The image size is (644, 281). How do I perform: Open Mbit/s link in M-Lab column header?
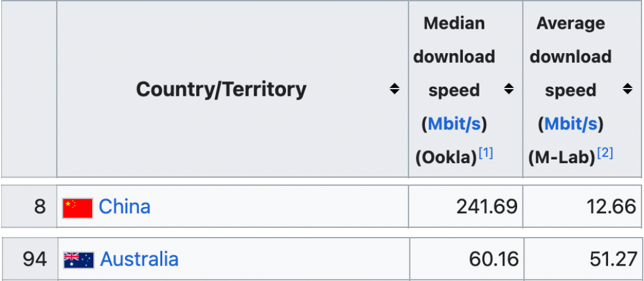coord(571,124)
